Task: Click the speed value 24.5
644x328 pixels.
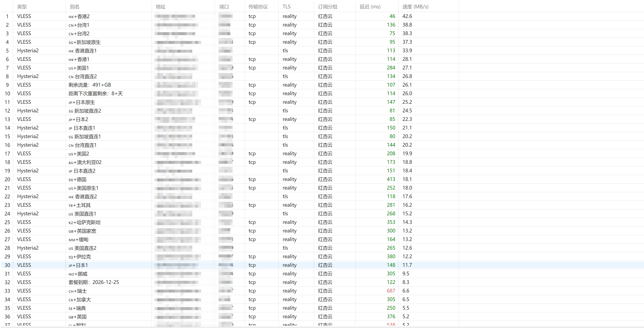Action: click(407, 111)
